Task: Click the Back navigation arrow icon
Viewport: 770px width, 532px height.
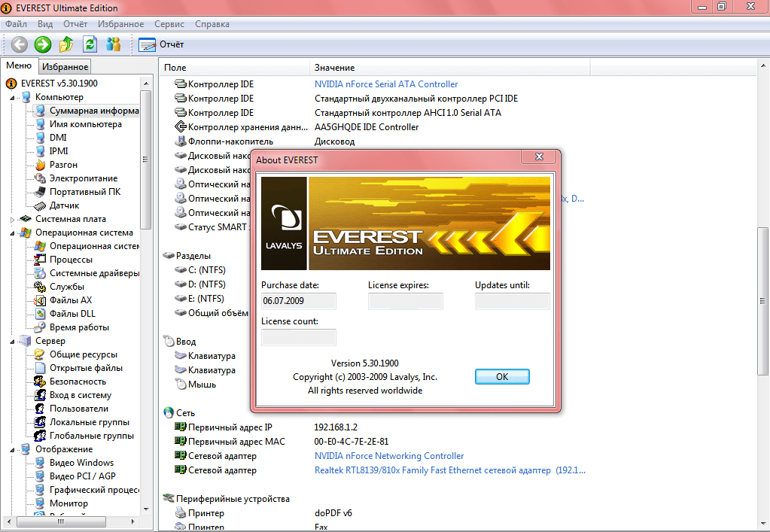Action: coord(19,44)
